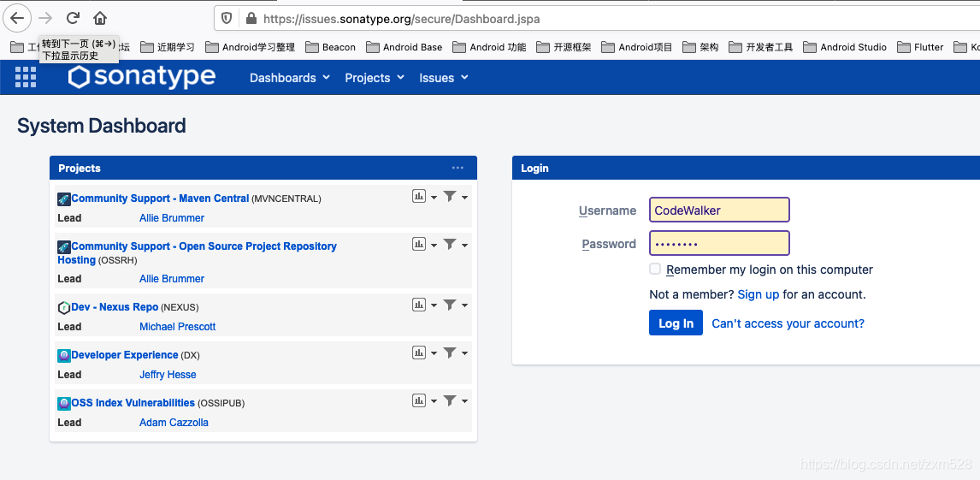
Task: Click the Username input field
Action: [x=719, y=210]
